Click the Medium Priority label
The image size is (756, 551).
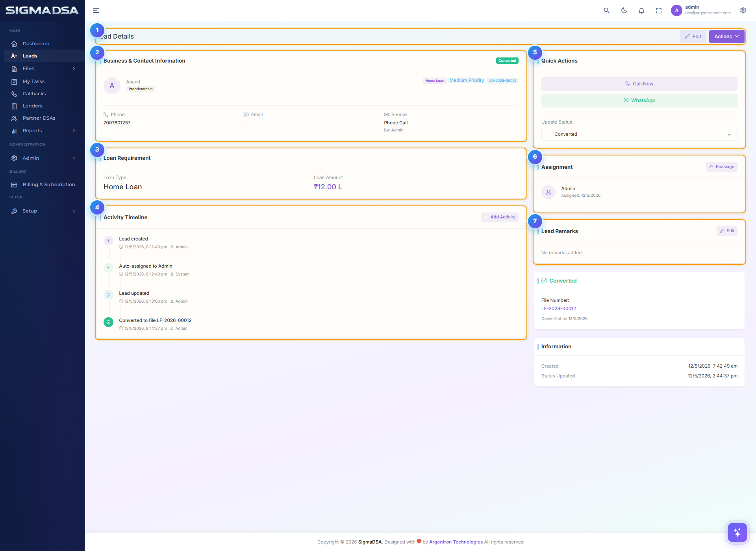point(467,80)
